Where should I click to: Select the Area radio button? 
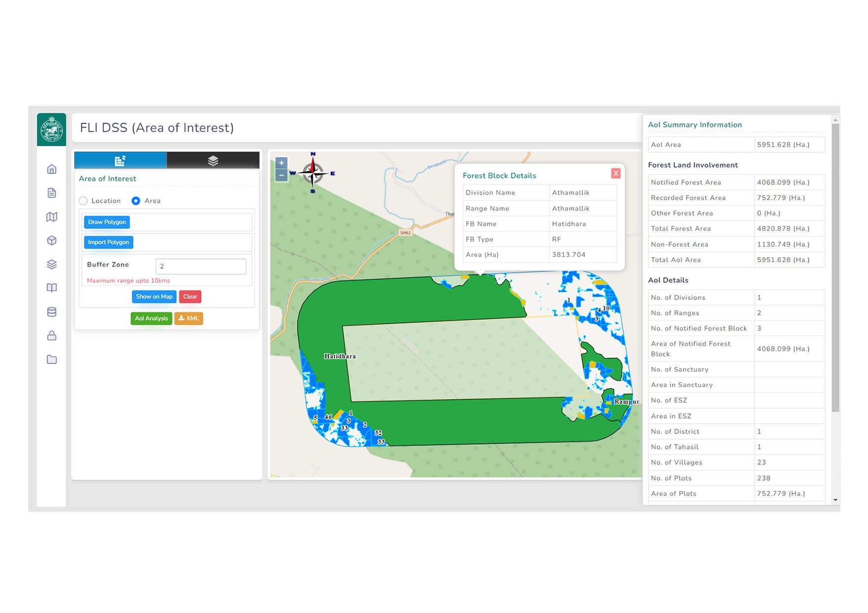click(x=135, y=201)
